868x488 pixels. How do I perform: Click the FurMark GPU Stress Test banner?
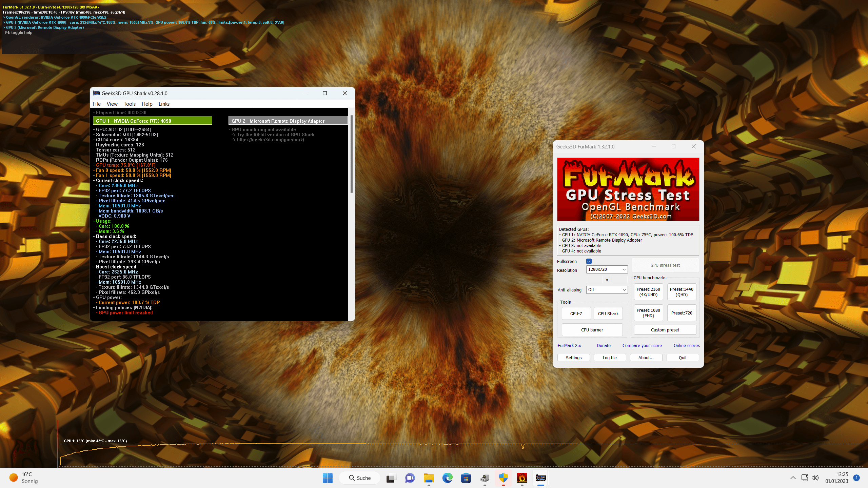click(x=628, y=189)
